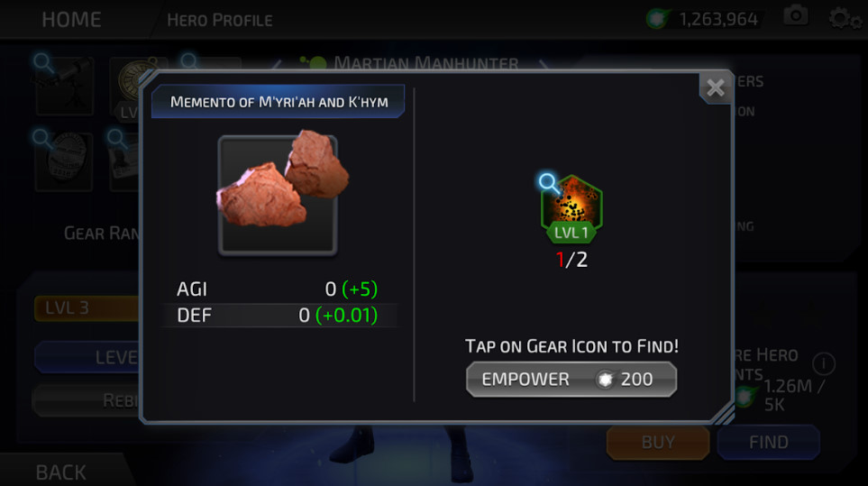Tap the BACK button
Viewport: 868px width, 486px height.
click(x=61, y=472)
